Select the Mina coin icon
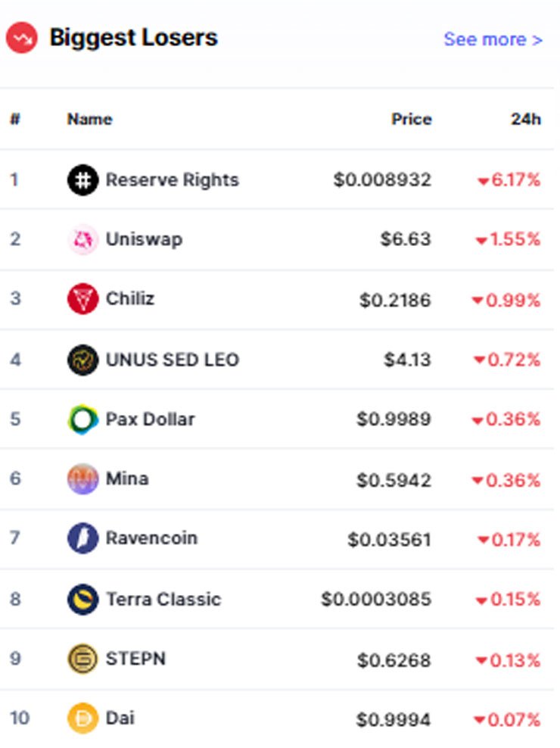This screenshot has width=560, height=748. [x=83, y=478]
